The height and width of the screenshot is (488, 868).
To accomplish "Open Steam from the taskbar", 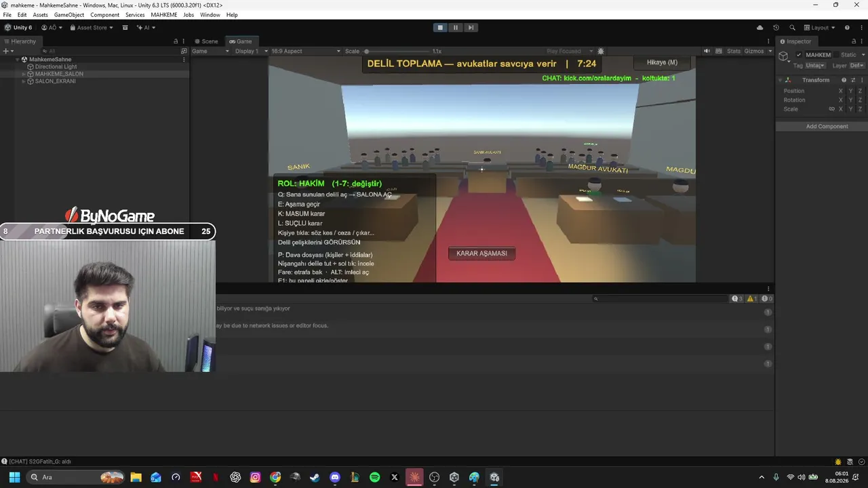I will point(315,477).
